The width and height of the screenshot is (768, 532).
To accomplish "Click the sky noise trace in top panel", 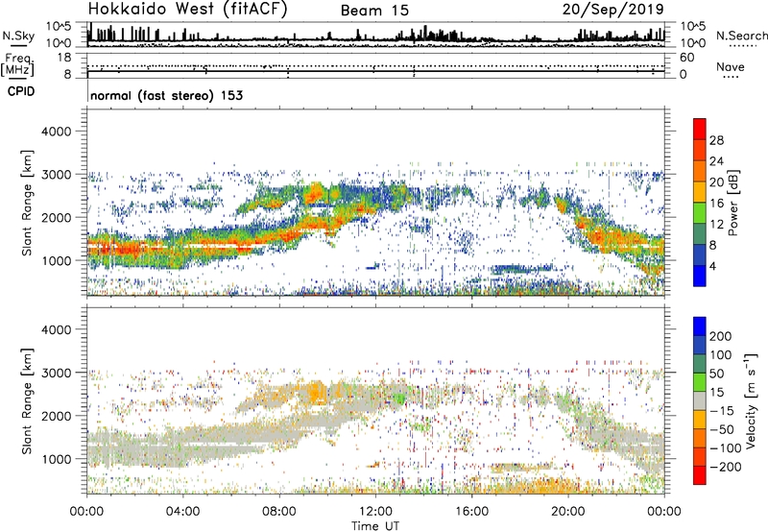I will 375,36.
